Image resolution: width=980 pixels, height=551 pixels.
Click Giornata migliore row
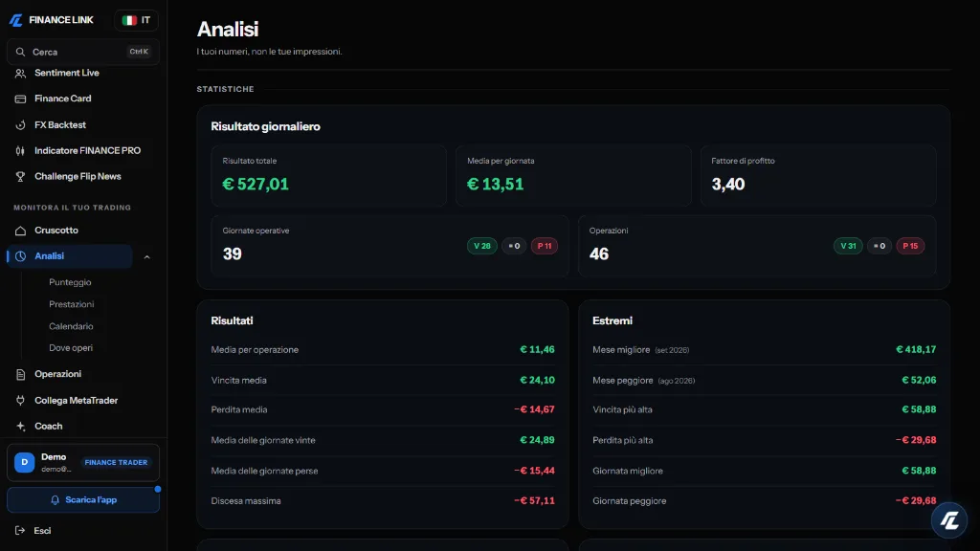tap(764, 471)
